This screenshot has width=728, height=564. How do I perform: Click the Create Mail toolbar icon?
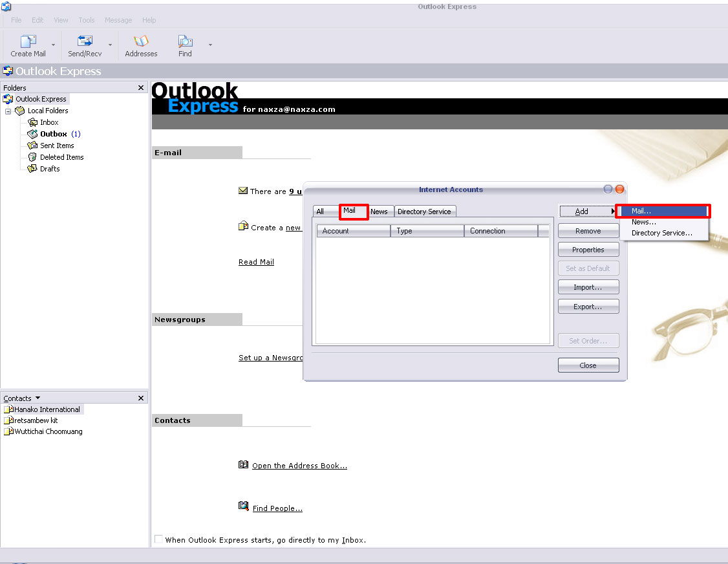click(28, 41)
